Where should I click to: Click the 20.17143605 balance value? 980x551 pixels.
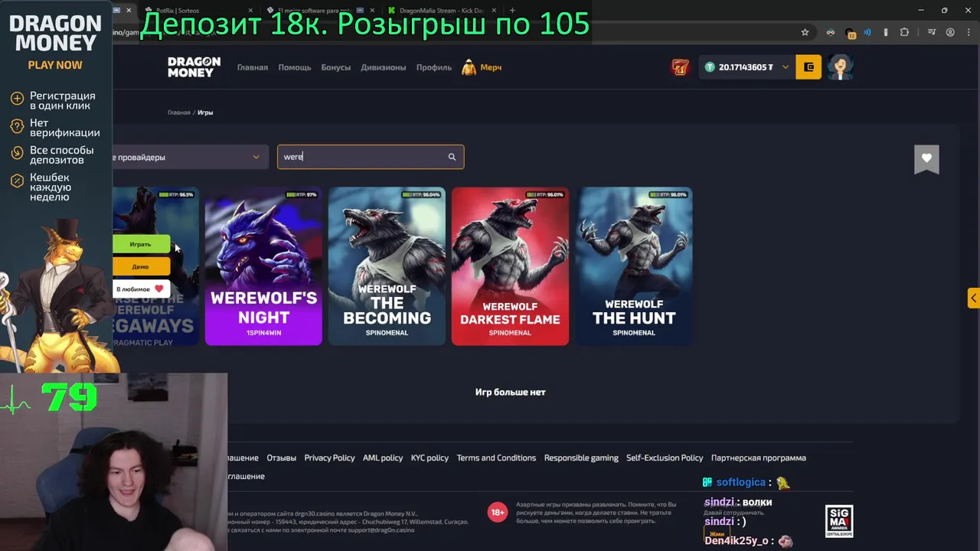click(x=746, y=67)
